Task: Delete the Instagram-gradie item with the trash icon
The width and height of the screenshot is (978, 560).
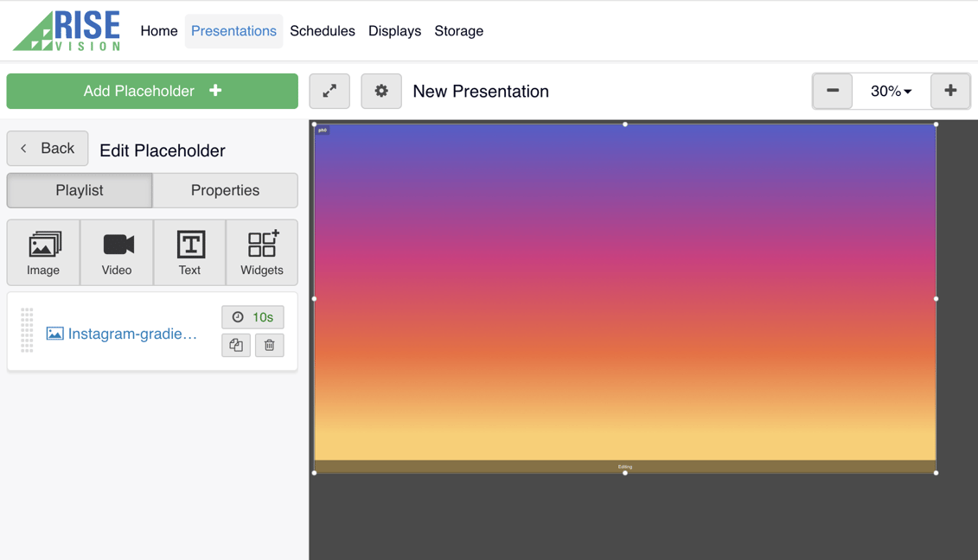Action: (269, 345)
